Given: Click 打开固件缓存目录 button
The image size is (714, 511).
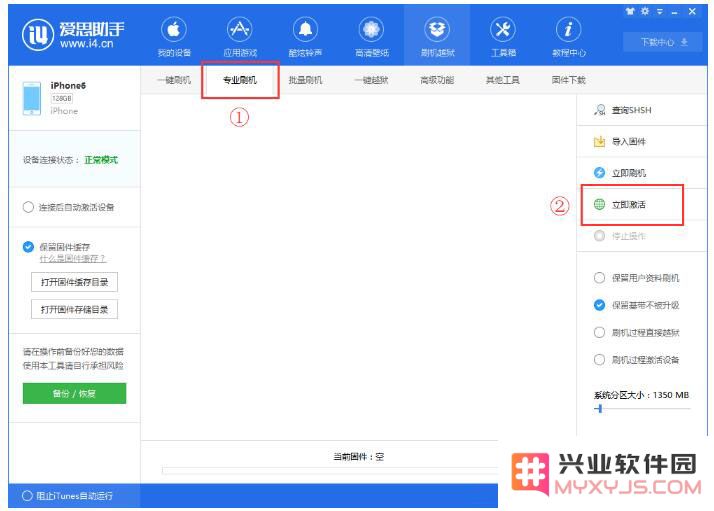Looking at the screenshot, I should point(74,282).
